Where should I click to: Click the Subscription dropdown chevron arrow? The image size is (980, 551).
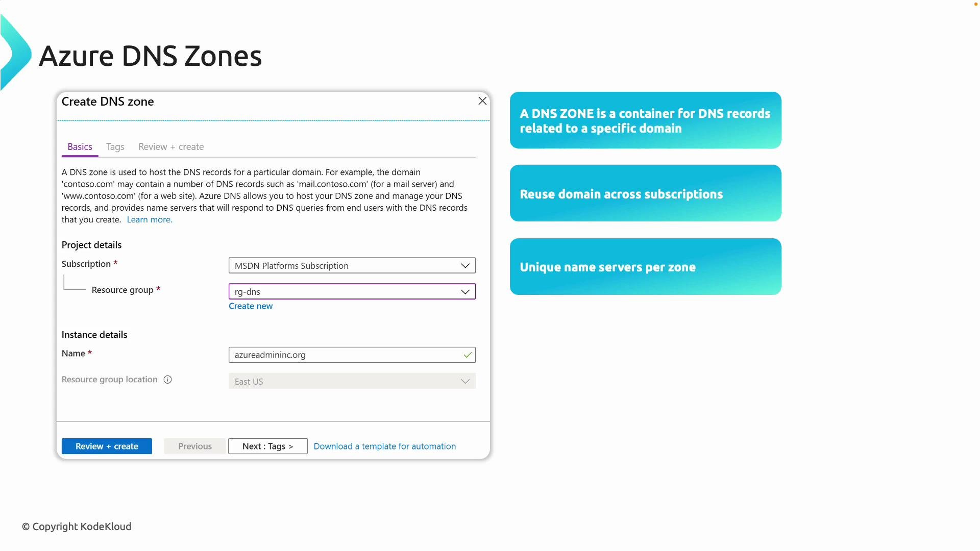[465, 266]
